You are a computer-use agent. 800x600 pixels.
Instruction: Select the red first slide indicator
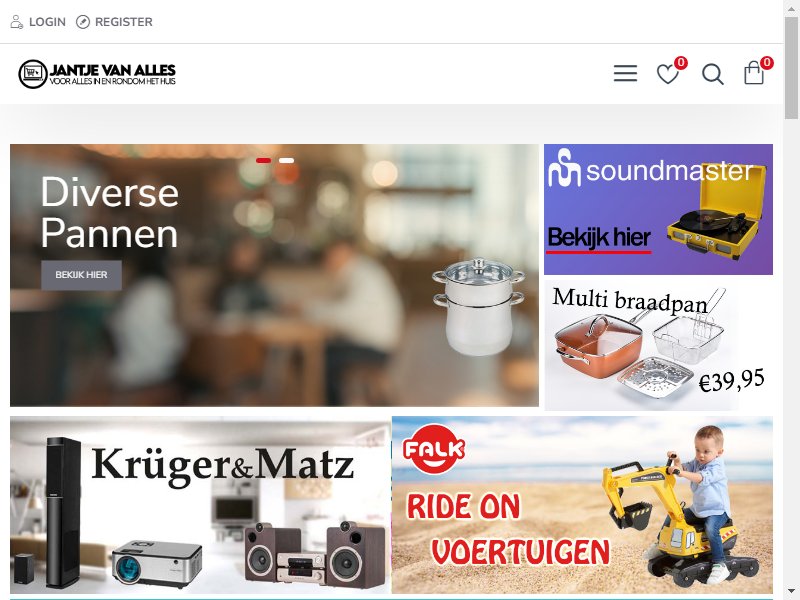coord(263,160)
